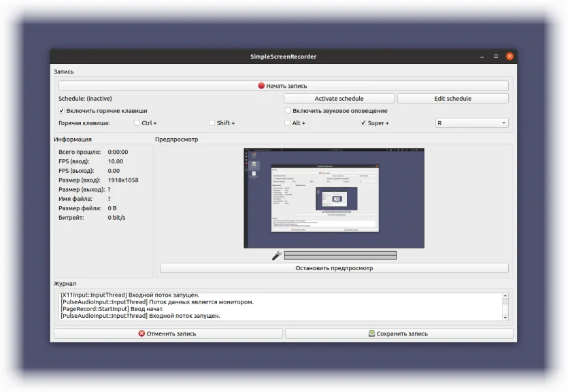Viewport: 568px width, 392px height.
Task: Open the hotkey letter R dropdown
Action: coord(471,123)
